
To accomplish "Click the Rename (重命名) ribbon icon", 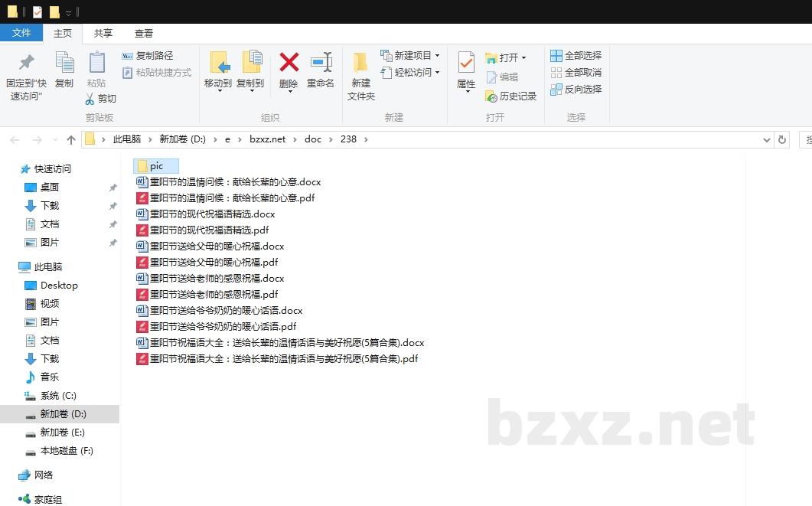I will tap(321, 63).
